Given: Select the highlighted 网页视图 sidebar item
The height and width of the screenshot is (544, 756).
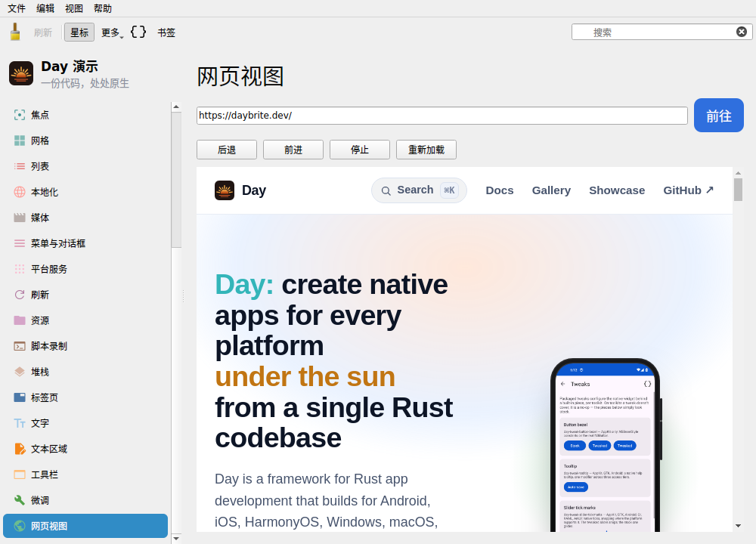Looking at the screenshot, I should (x=85, y=526).
